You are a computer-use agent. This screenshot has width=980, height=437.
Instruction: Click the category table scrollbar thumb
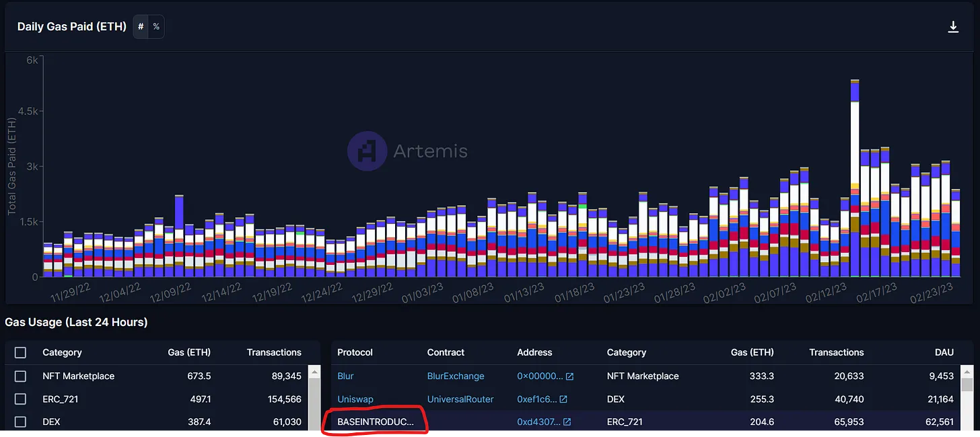click(314, 405)
